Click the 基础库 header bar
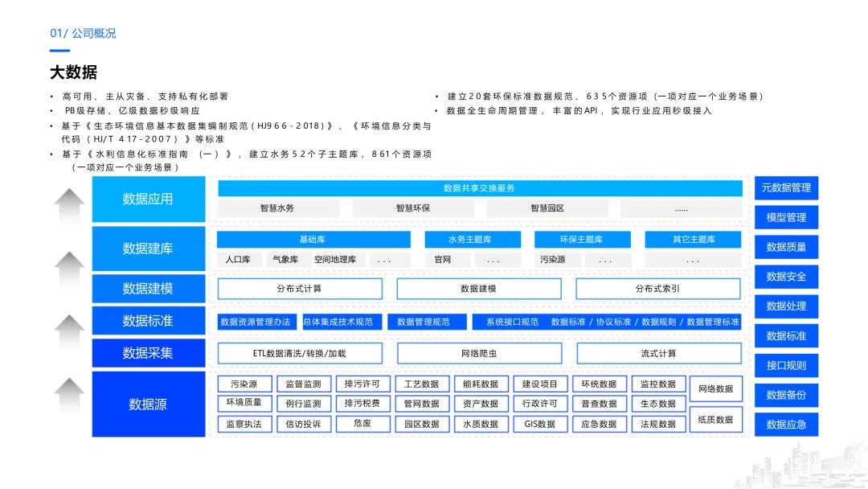 (x=313, y=239)
